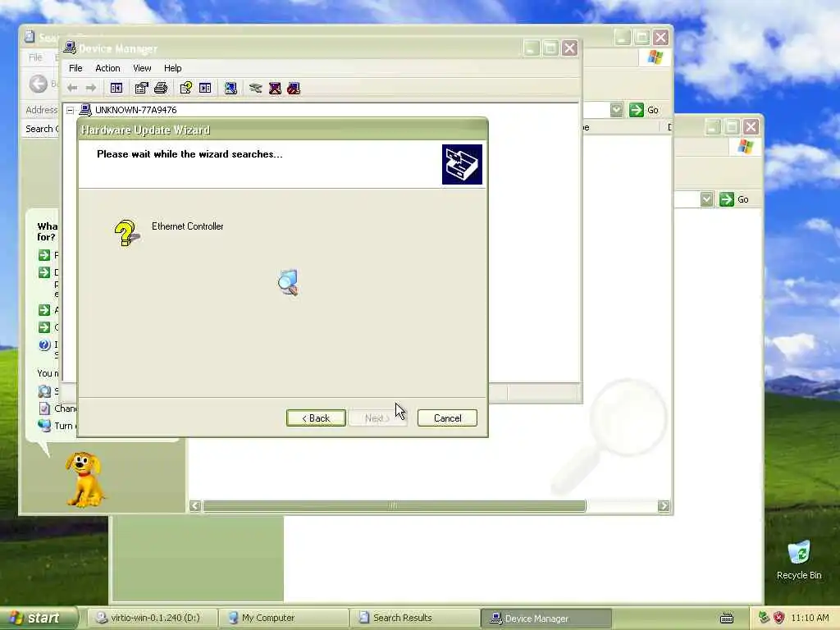Click the Help question-mark toolbar icon

[x=186, y=88]
